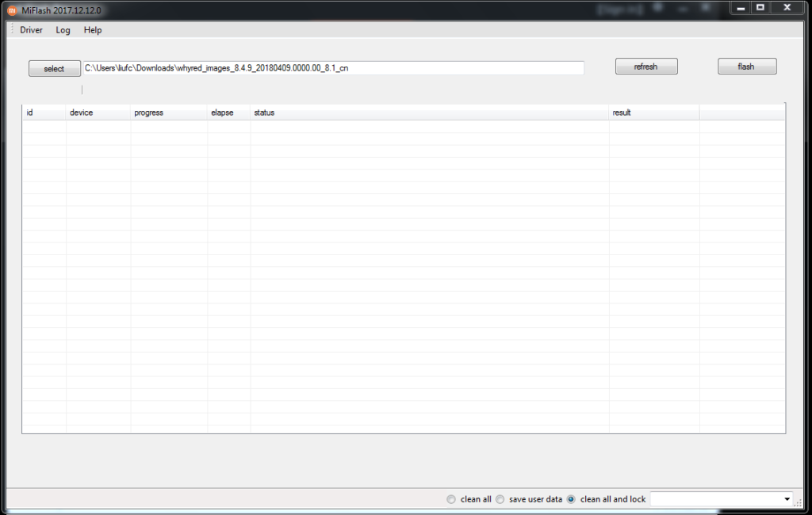
Task: Open the Driver menu
Action: [31, 30]
